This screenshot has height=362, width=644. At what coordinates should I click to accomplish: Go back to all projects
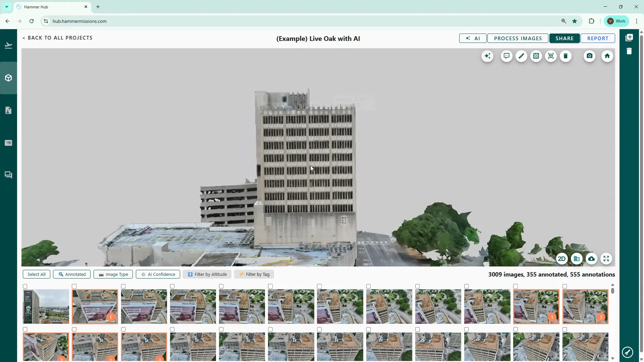tap(57, 38)
